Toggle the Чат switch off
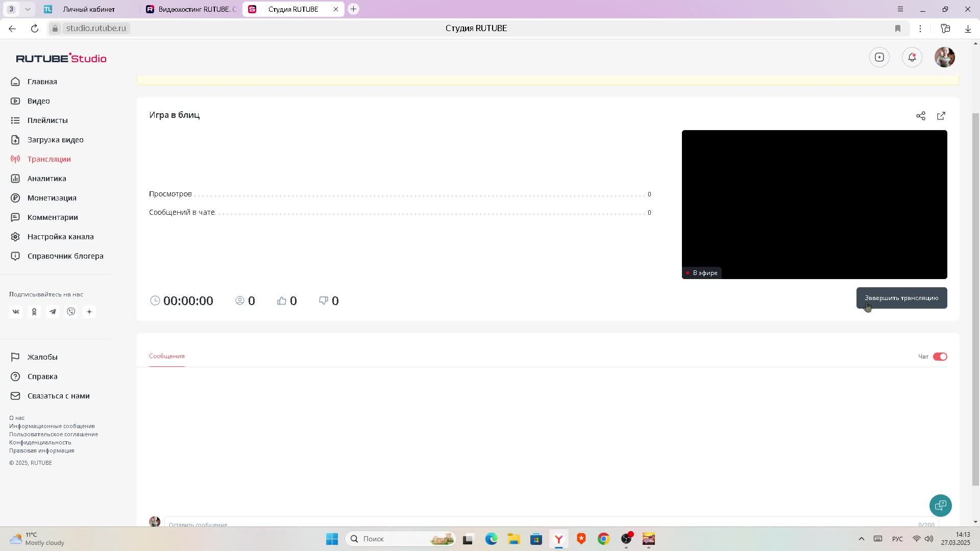This screenshot has height=551, width=980. coord(940,357)
